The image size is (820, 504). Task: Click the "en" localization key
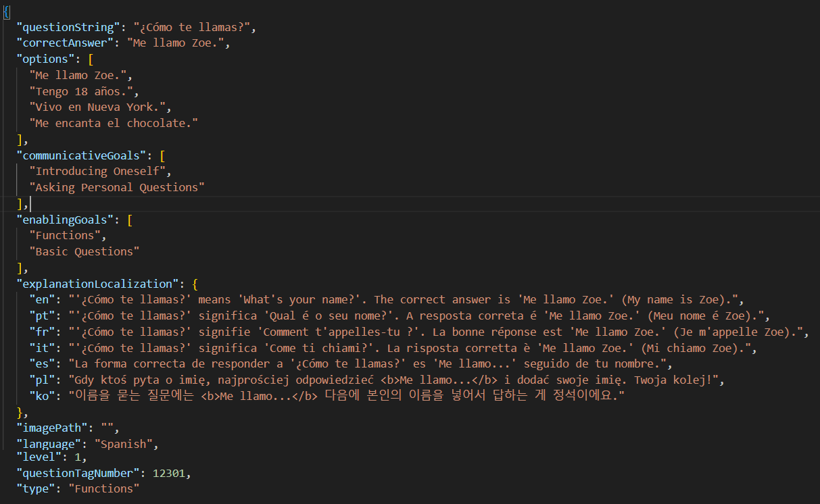[42, 299]
